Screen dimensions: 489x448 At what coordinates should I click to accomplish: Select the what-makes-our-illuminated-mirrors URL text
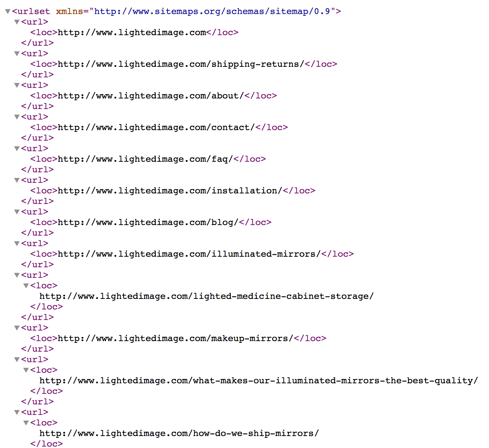(259, 380)
